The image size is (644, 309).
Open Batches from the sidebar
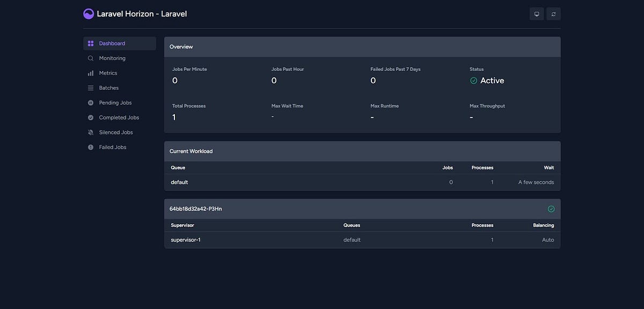(109, 87)
